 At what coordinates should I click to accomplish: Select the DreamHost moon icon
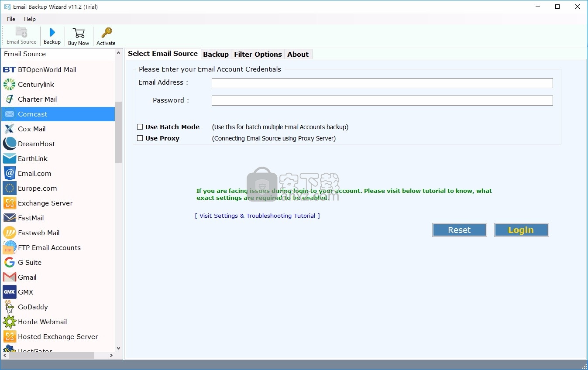click(x=9, y=144)
